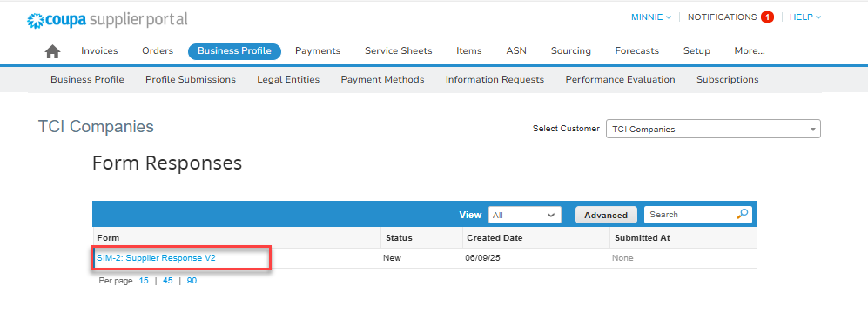Show 45 results per page
The height and width of the screenshot is (313, 868).
coord(168,281)
